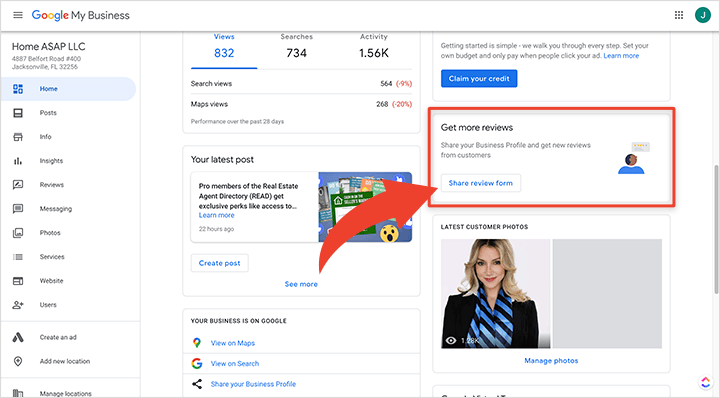Click the Google G search icon

[197, 364]
